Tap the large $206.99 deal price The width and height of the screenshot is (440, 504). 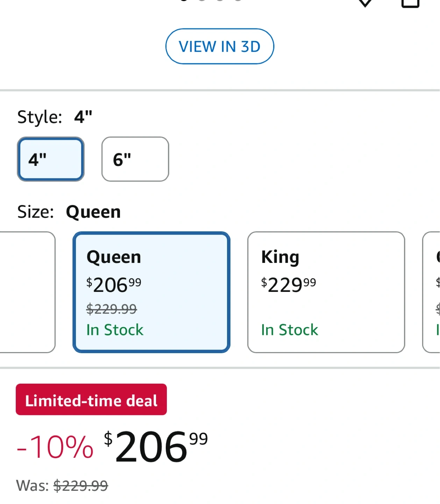[156, 446]
